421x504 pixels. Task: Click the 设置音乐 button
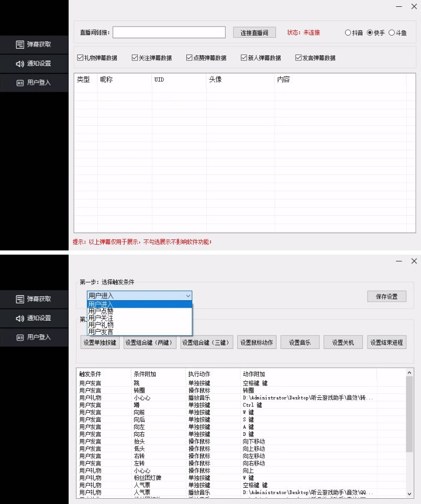300,342
